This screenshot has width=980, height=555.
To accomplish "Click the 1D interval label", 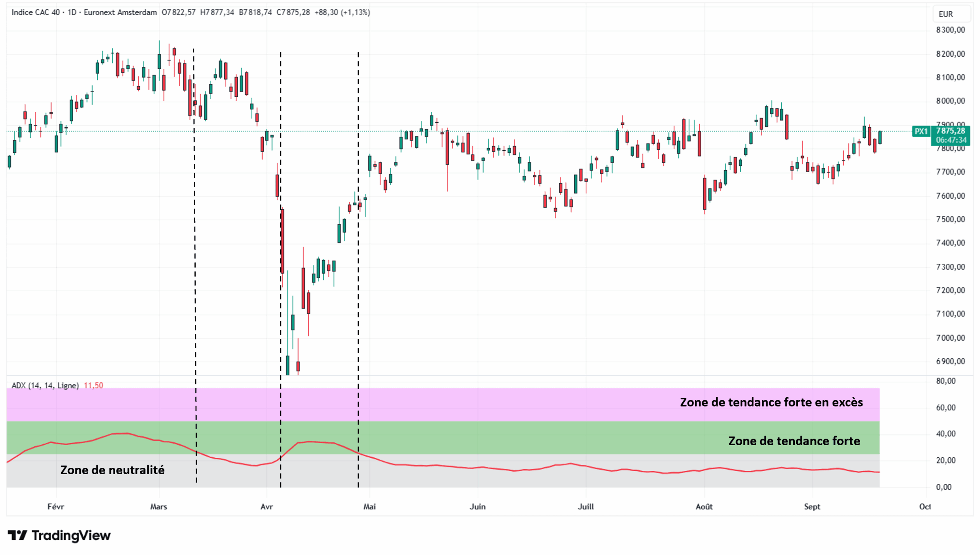I will click(72, 12).
